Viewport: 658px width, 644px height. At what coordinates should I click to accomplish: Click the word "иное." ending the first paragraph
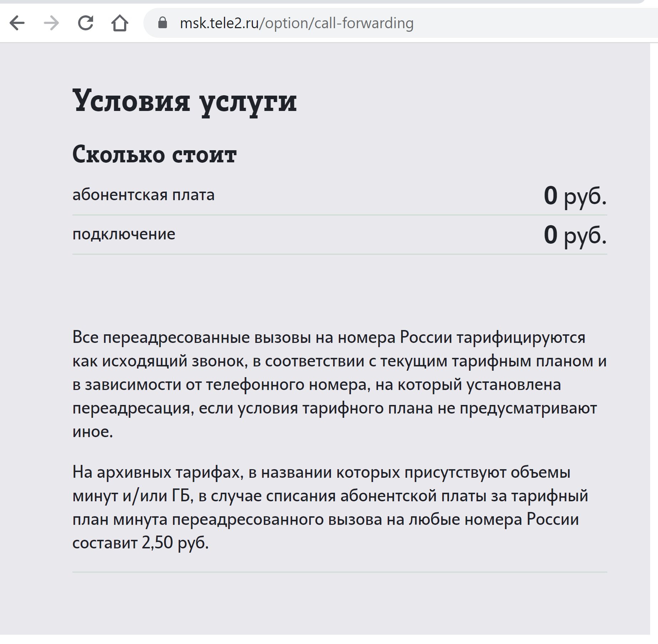tap(93, 432)
